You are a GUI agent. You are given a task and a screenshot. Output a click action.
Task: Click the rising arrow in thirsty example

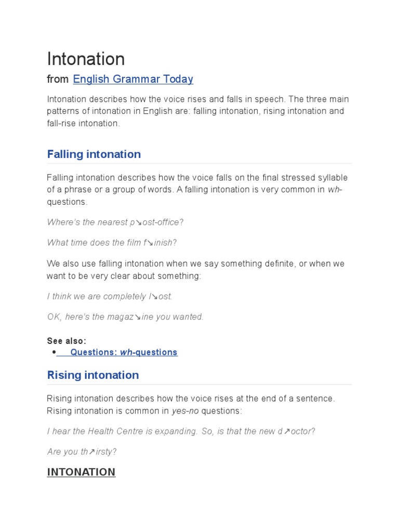91,452
